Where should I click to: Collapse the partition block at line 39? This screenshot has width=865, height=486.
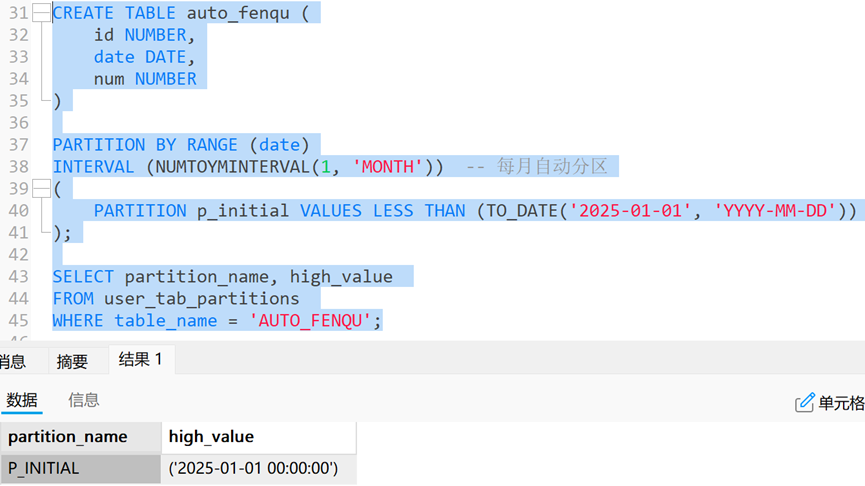[40, 189]
